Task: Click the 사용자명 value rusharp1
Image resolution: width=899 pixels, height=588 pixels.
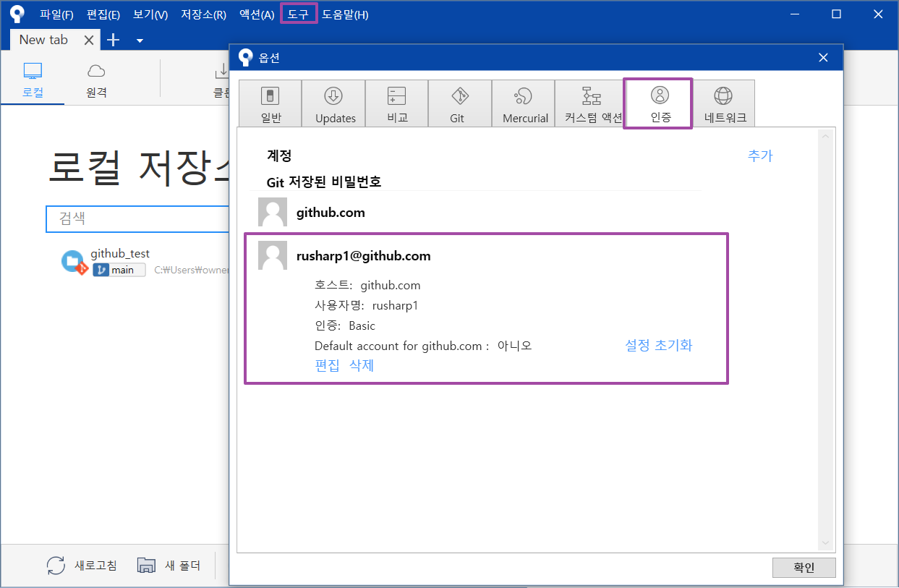Action: point(395,305)
